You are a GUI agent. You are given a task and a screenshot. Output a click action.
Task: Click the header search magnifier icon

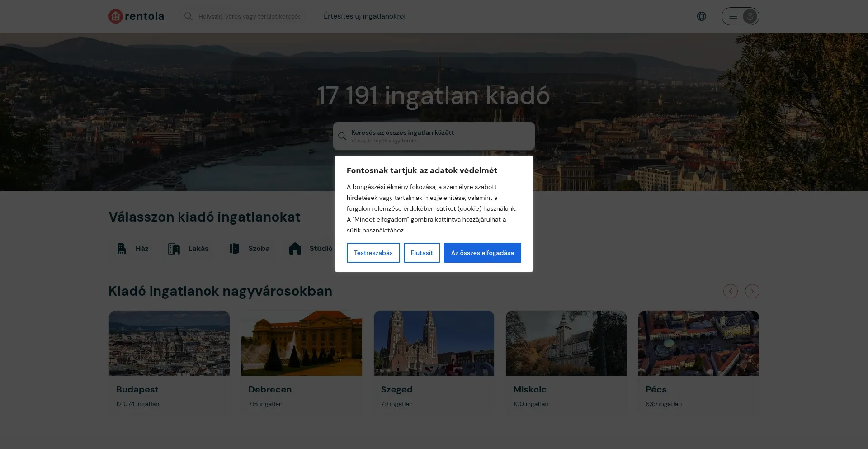click(x=189, y=16)
